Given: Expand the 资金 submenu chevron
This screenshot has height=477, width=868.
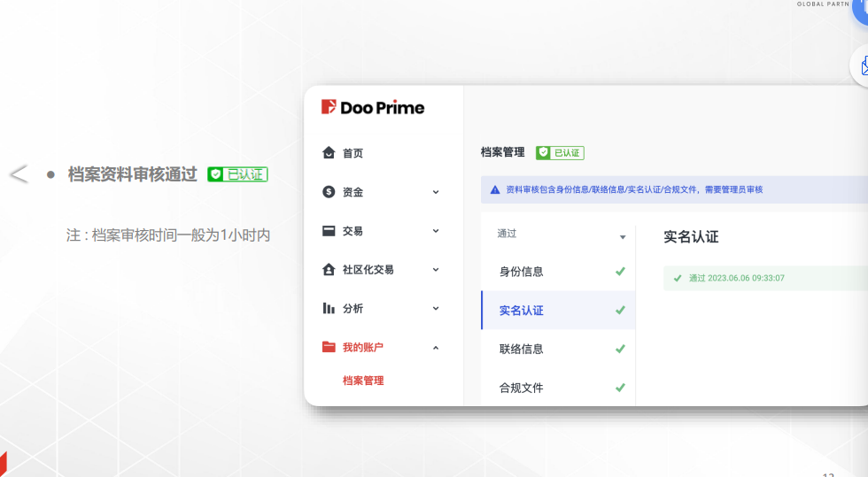Looking at the screenshot, I should tap(436, 192).
